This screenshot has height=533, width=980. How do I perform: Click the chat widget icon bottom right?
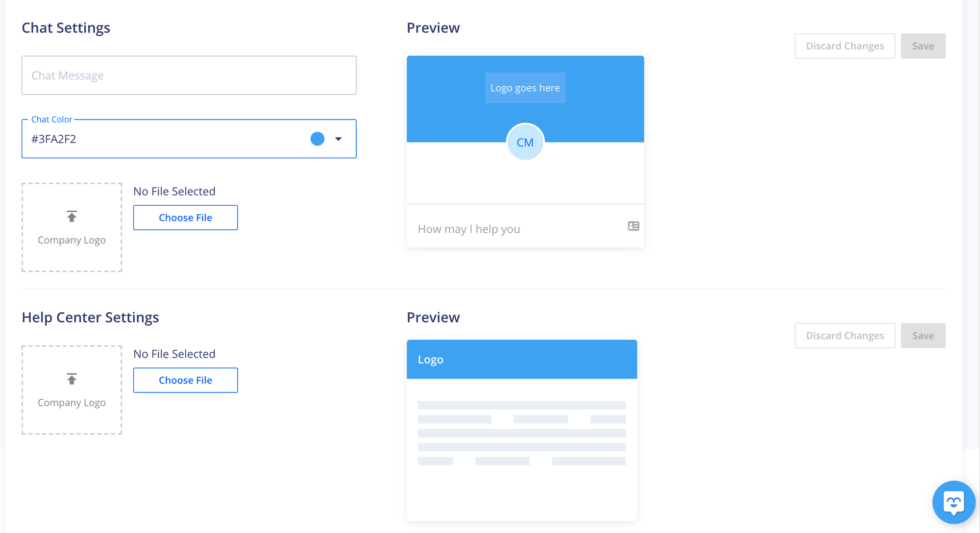coord(953,502)
